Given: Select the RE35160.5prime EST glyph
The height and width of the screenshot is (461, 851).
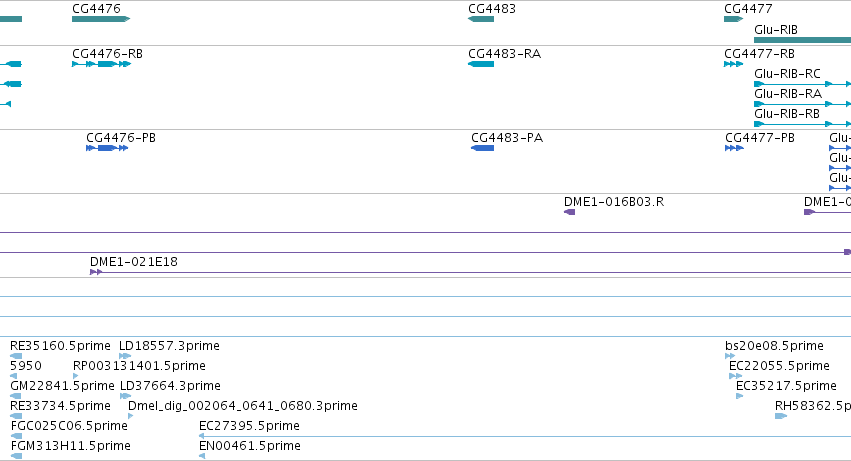Looking at the screenshot, I should [16, 356].
